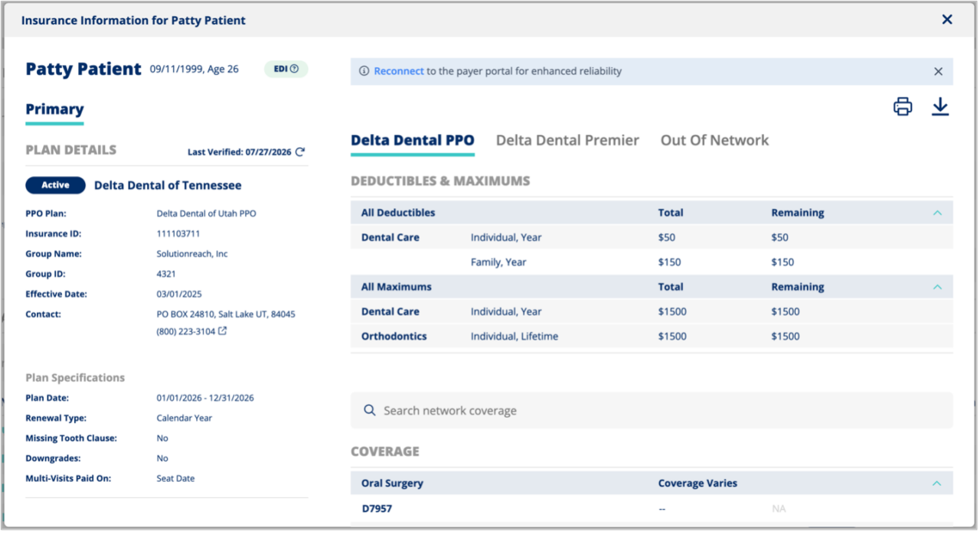Select the birthdate 09/11/1999, Age 26
This screenshot has width=980, height=534.
tap(194, 69)
